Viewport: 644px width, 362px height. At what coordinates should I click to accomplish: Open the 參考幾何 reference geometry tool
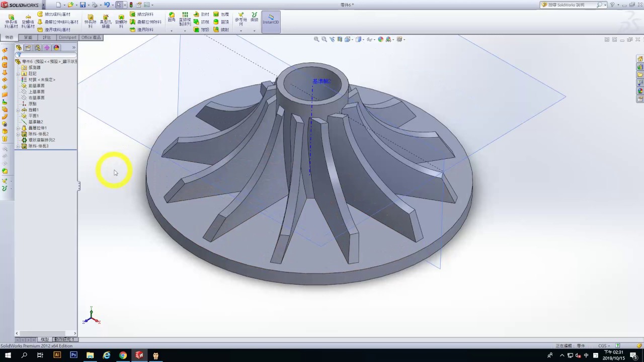(x=241, y=19)
